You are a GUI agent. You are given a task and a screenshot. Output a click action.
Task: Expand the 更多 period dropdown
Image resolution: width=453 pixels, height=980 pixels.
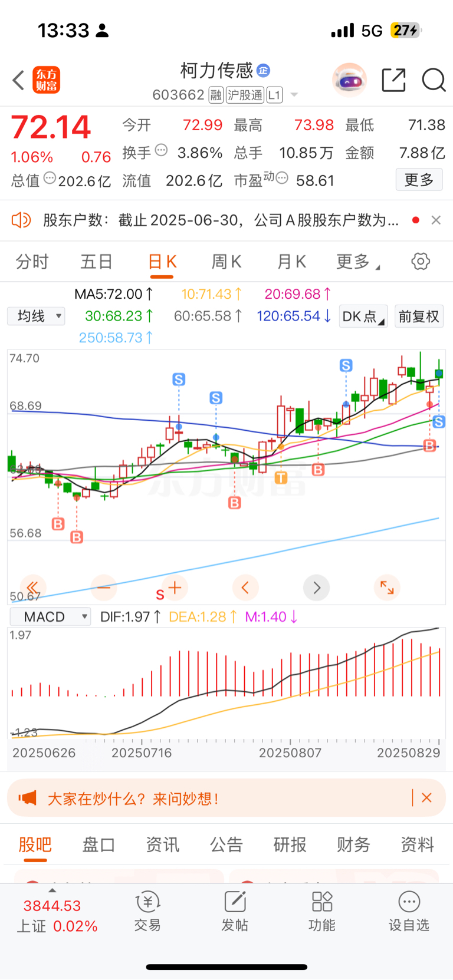coord(358,261)
